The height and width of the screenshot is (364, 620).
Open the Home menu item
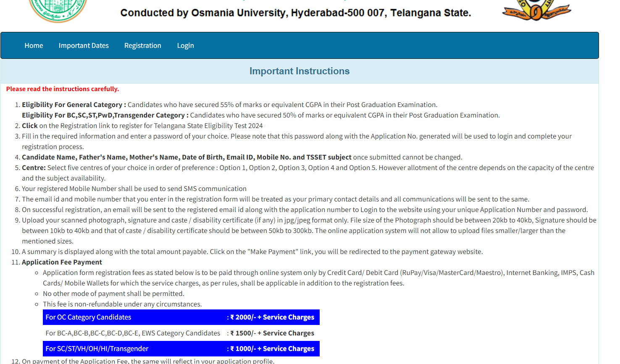click(x=34, y=45)
